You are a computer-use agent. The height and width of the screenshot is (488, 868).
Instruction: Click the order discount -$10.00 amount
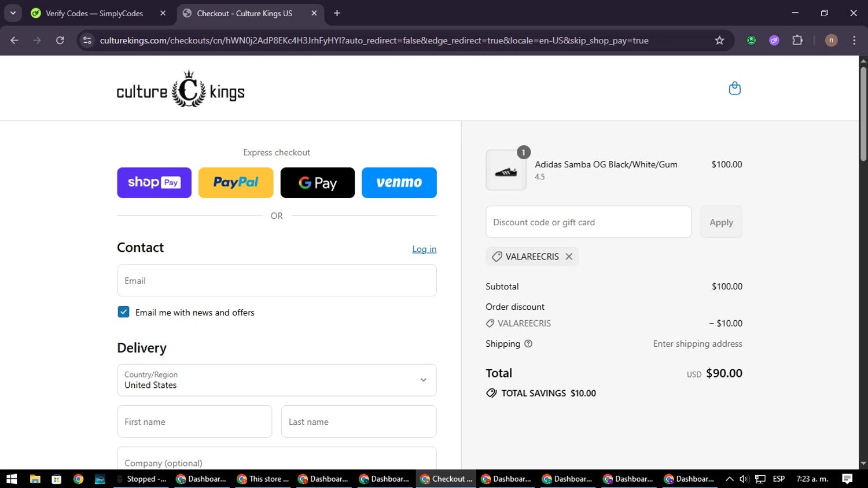pyautogui.click(x=726, y=324)
